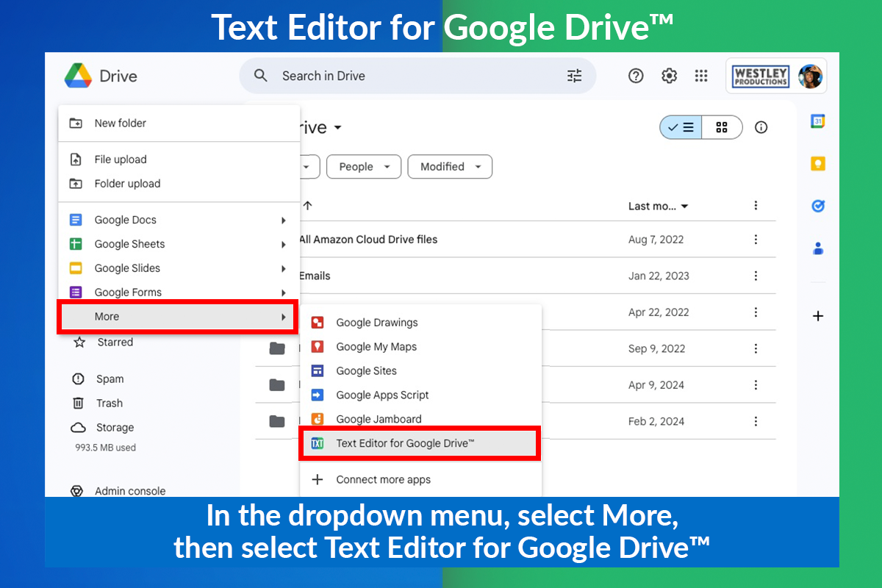
Task: Open Google Keep side panel icon
Action: (x=817, y=164)
